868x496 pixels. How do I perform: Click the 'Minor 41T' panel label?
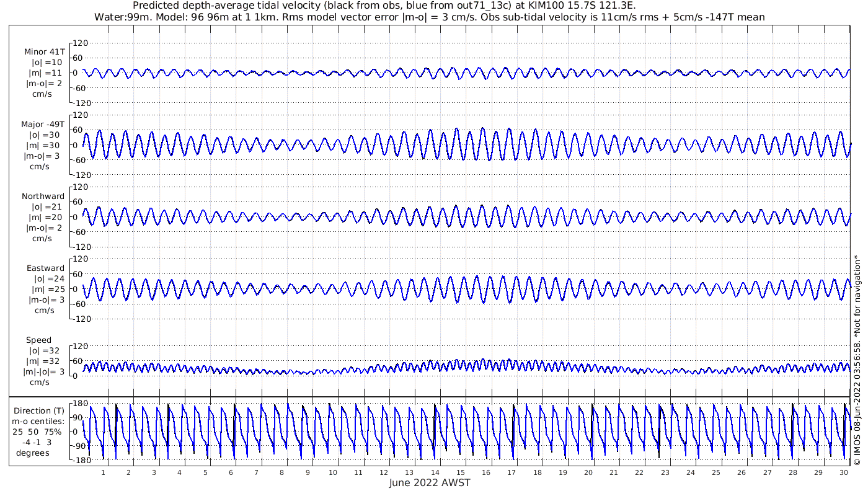coord(45,52)
